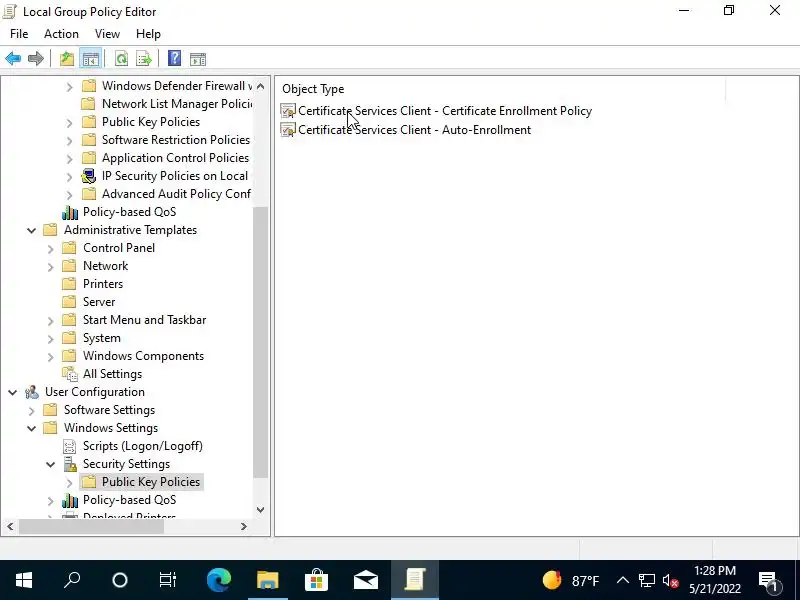Toggle the Show/Hide Action Pane icon
This screenshot has height=600, width=800.
(198, 59)
